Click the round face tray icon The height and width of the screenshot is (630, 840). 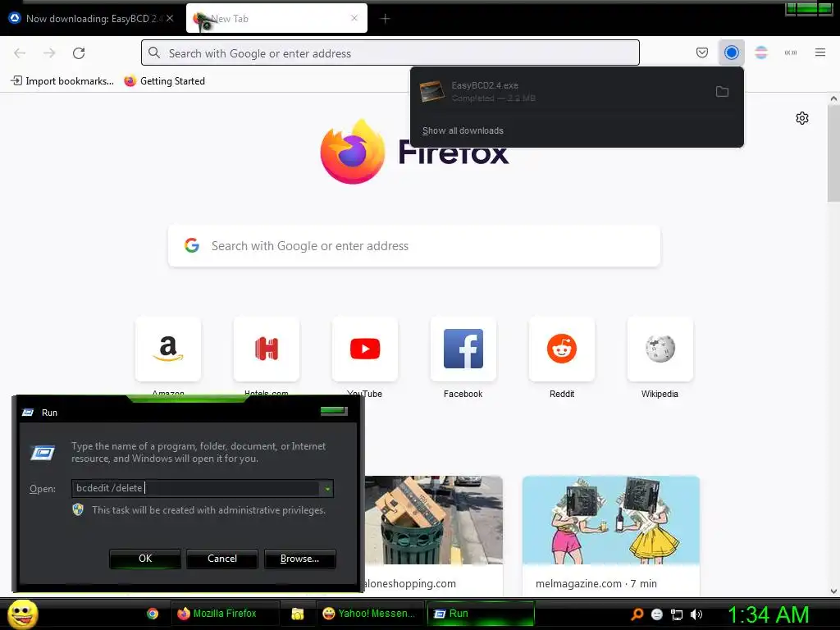pyautogui.click(x=657, y=614)
